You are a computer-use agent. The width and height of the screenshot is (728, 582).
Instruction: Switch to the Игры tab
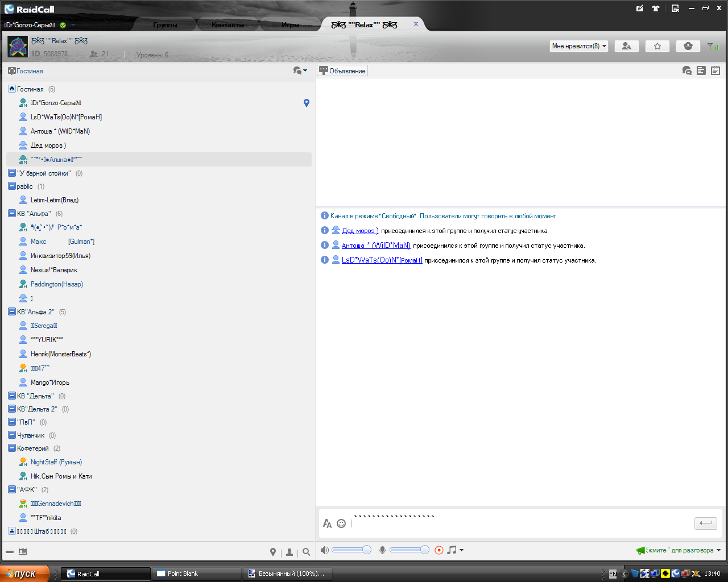click(x=290, y=25)
